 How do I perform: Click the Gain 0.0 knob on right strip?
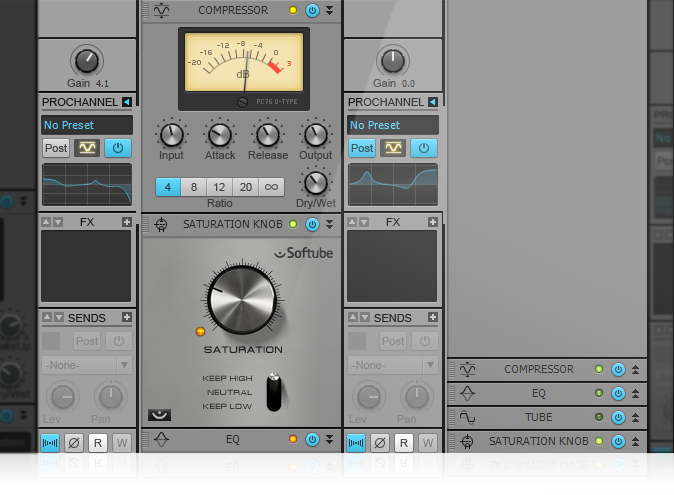[393, 61]
